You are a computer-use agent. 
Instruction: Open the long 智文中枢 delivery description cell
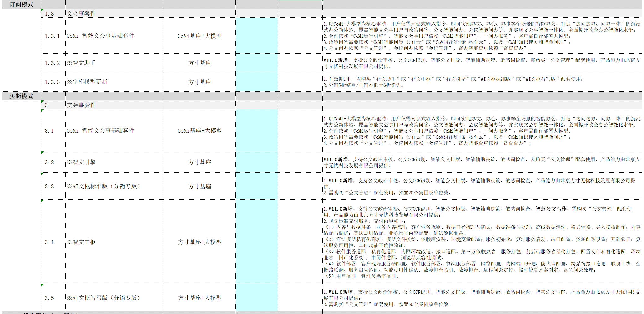[x=482, y=242]
